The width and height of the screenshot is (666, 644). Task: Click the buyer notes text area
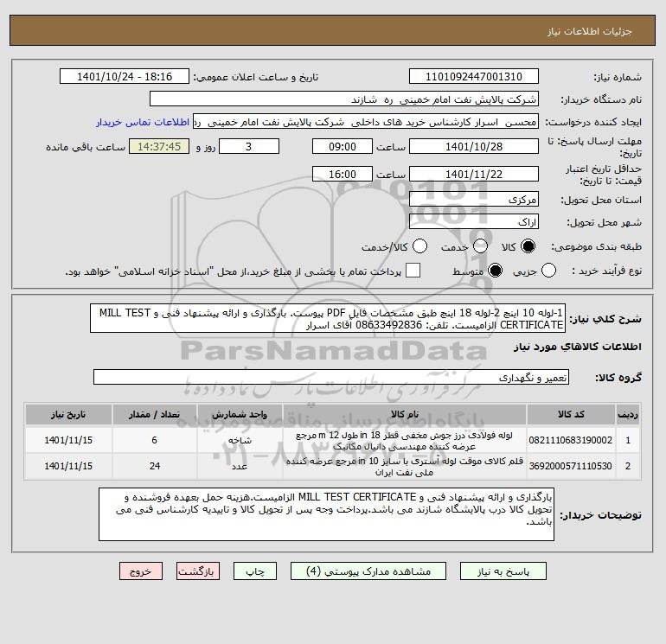326,514
